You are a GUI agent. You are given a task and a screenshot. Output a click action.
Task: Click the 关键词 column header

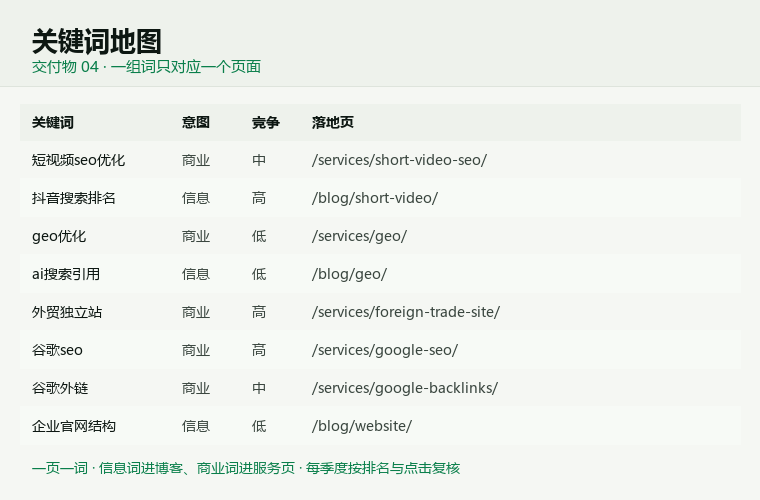53,123
